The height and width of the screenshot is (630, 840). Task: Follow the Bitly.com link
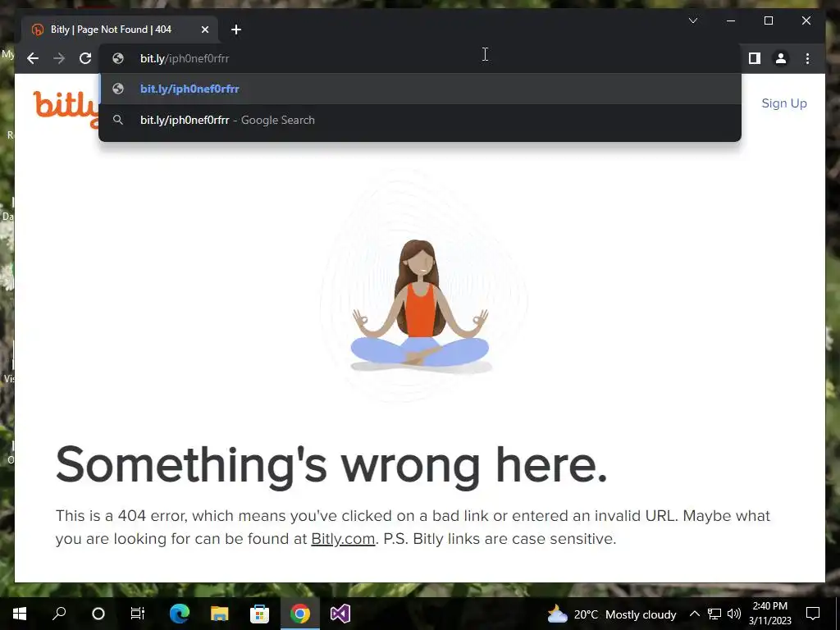pos(343,538)
